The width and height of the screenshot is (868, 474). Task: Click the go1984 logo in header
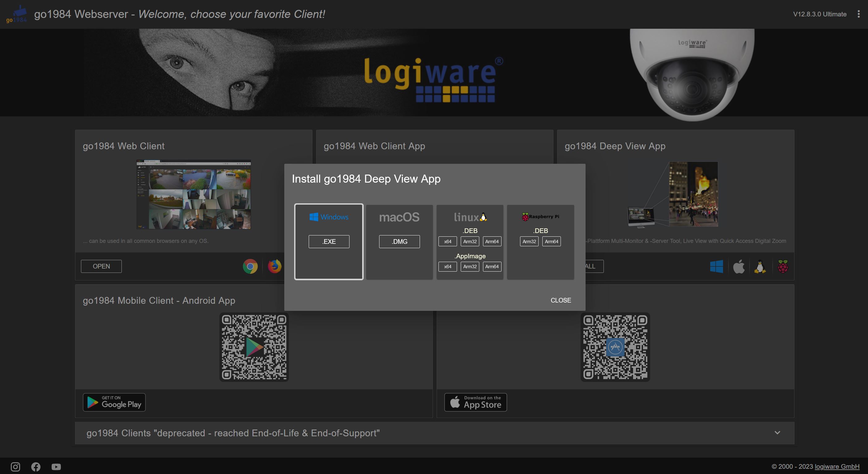[x=16, y=14]
